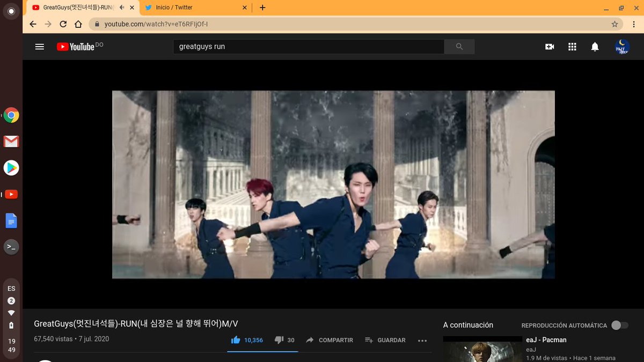Screen dimensions: 644x362
Task: Click the 'A continuación' heading
Action: click(468, 325)
